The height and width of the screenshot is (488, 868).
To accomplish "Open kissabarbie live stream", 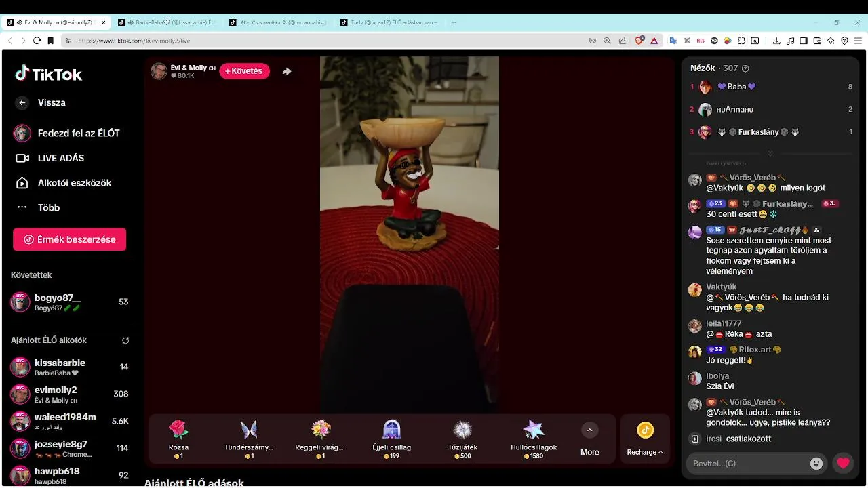I will [x=70, y=367].
